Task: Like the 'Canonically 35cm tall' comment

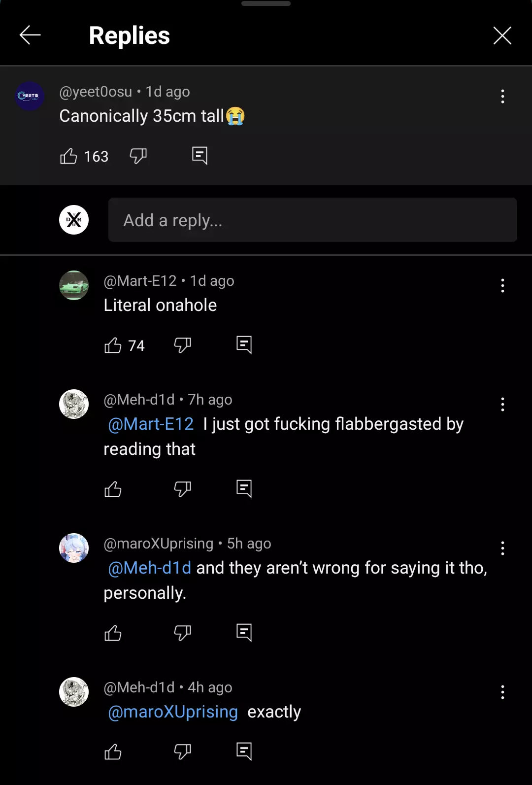Action: point(68,156)
